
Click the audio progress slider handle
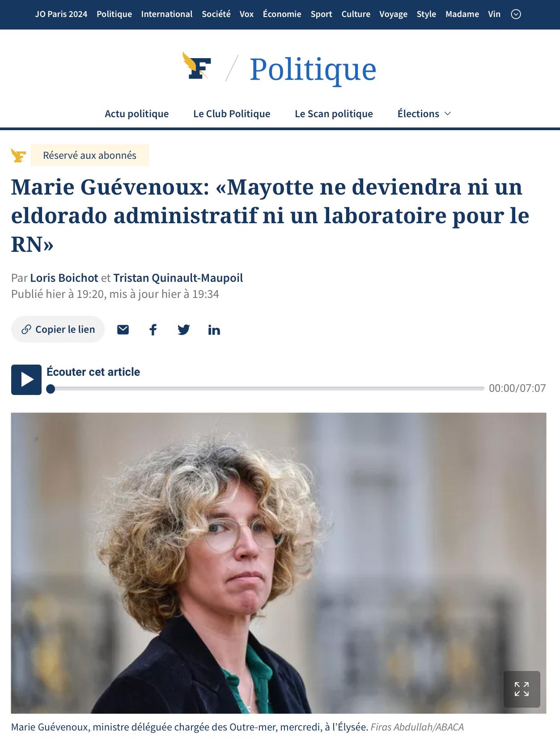tap(51, 389)
